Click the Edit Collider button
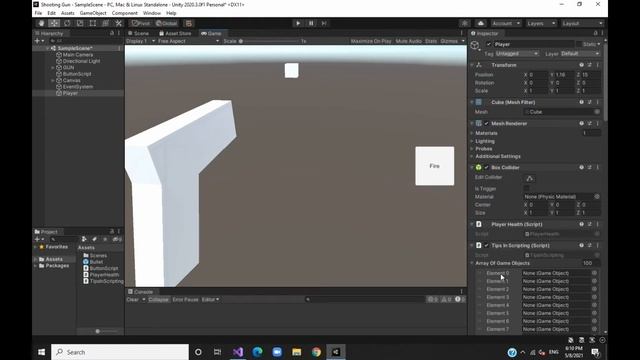The height and width of the screenshot is (360, 640). click(x=530, y=179)
